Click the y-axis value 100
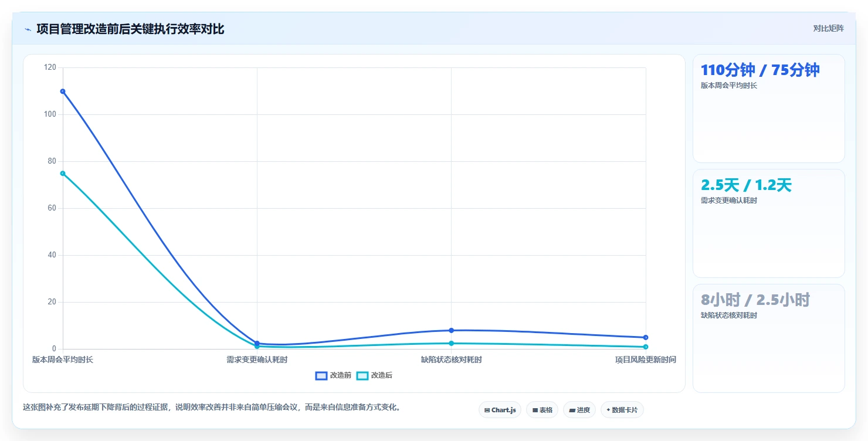This screenshot has width=868, height=441. click(x=50, y=114)
